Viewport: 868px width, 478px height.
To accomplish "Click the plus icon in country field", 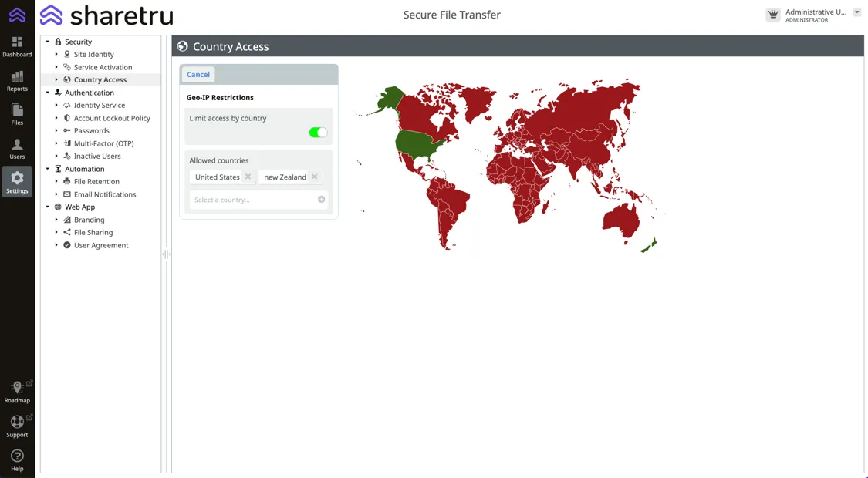I will pyautogui.click(x=321, y=200).
